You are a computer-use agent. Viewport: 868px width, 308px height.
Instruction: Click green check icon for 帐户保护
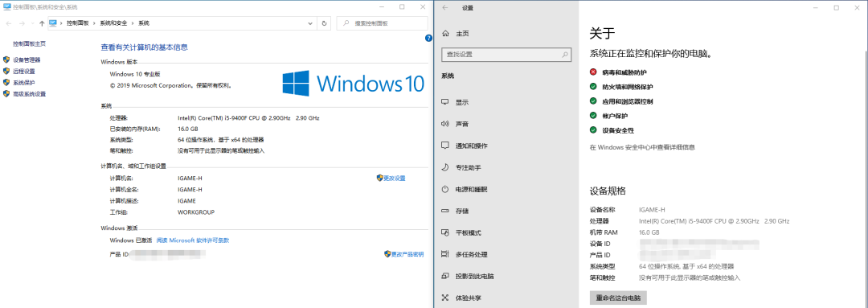pos(593,116)
